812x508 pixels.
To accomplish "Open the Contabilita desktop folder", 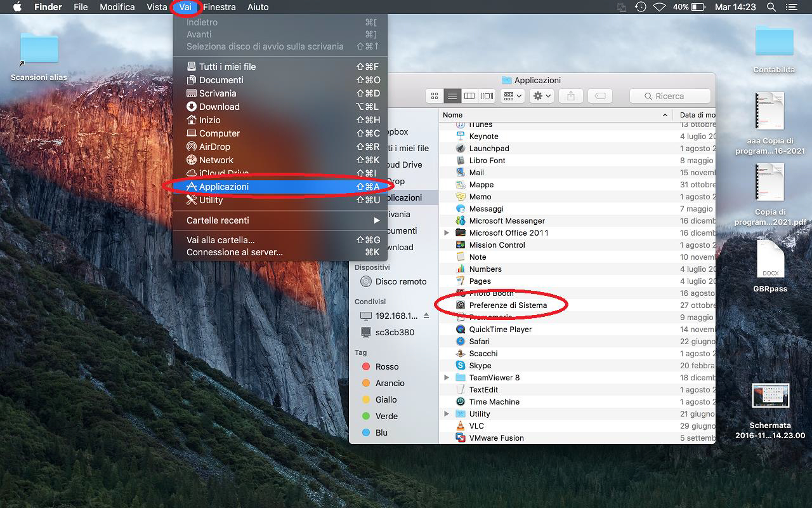I will pyautogui.click(x=774, y=41).
